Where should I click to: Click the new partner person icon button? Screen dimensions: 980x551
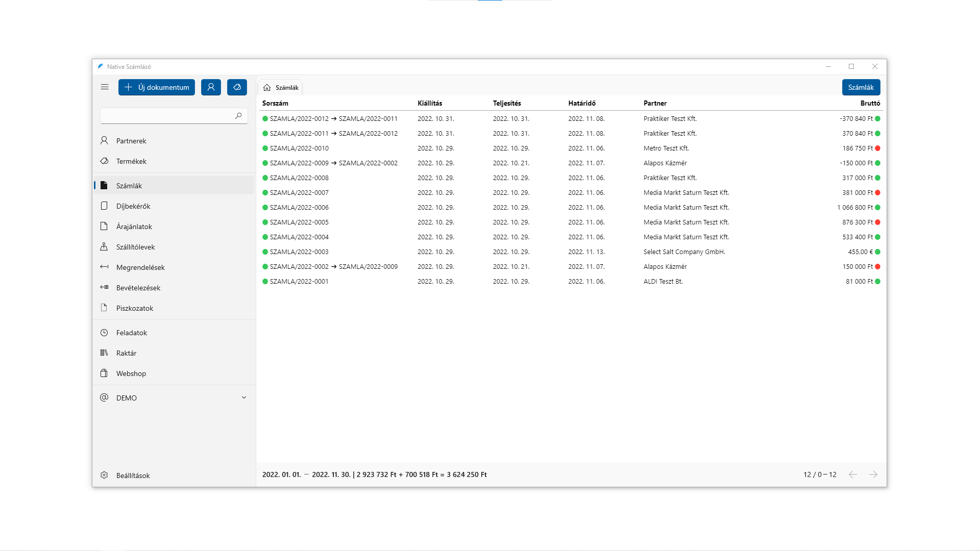(211, 87)
